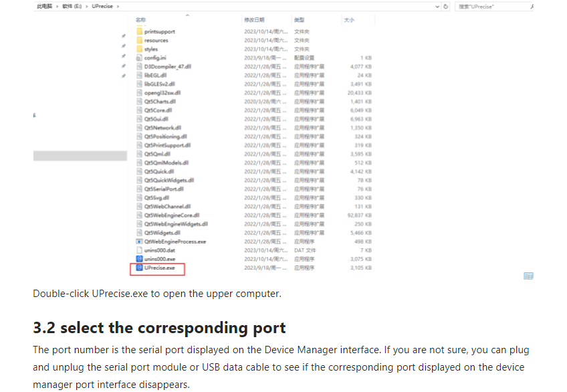The width and height of the screenshot is (567, 392).
Task: Sort files by the 类型 column header
Action: coord(299,20)
